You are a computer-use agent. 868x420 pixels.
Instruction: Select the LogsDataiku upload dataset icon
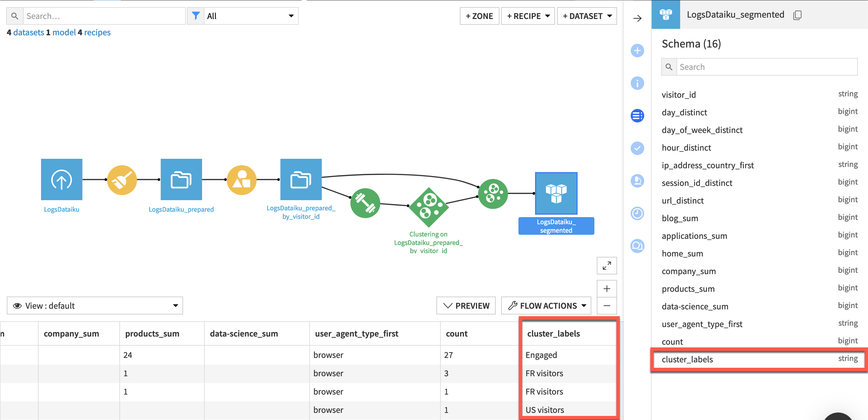coord(61,179)
